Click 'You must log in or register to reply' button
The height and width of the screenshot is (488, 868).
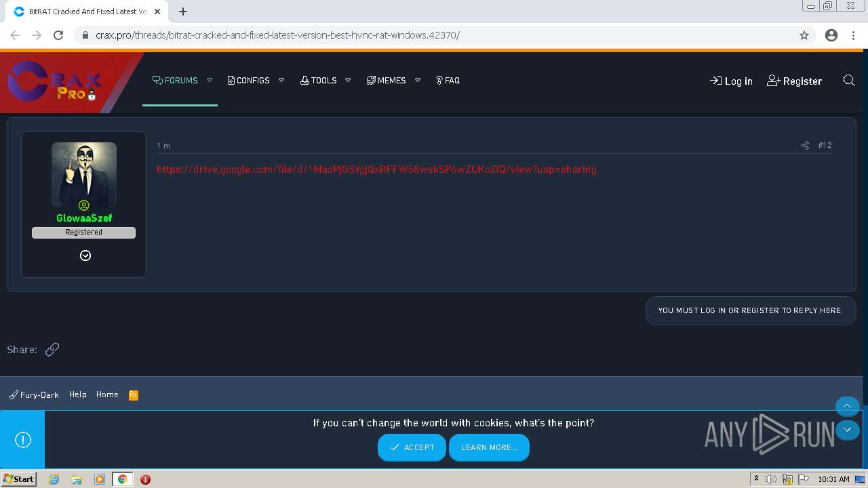(x=751, y=310)
